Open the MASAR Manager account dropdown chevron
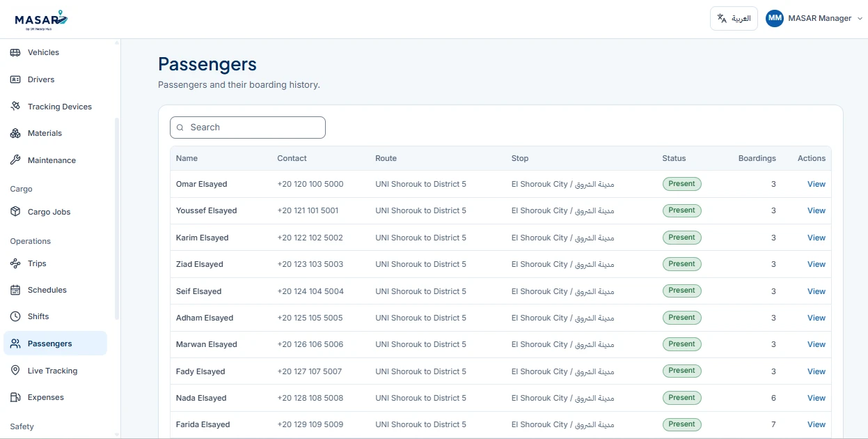The height and width of the screenshot is (439, 868). pyautogui.click(x=859, y=19)
